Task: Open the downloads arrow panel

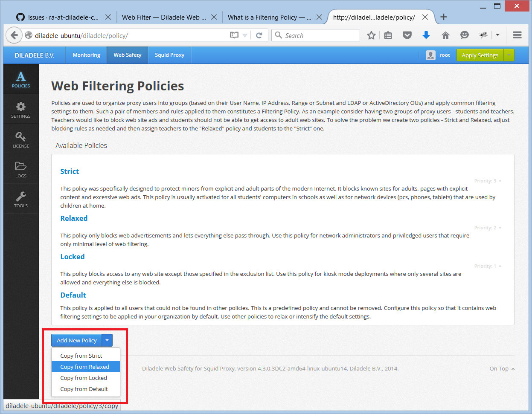Action: tap(426, 35)
